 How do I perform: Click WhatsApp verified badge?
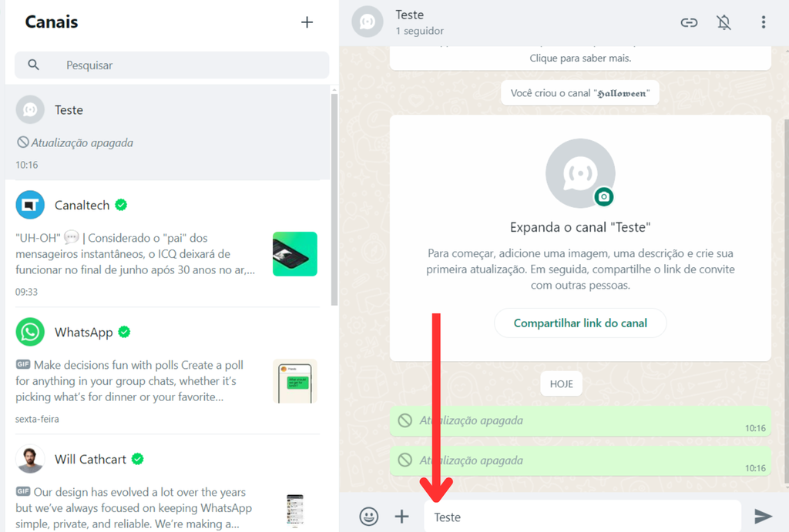point(124,333)
